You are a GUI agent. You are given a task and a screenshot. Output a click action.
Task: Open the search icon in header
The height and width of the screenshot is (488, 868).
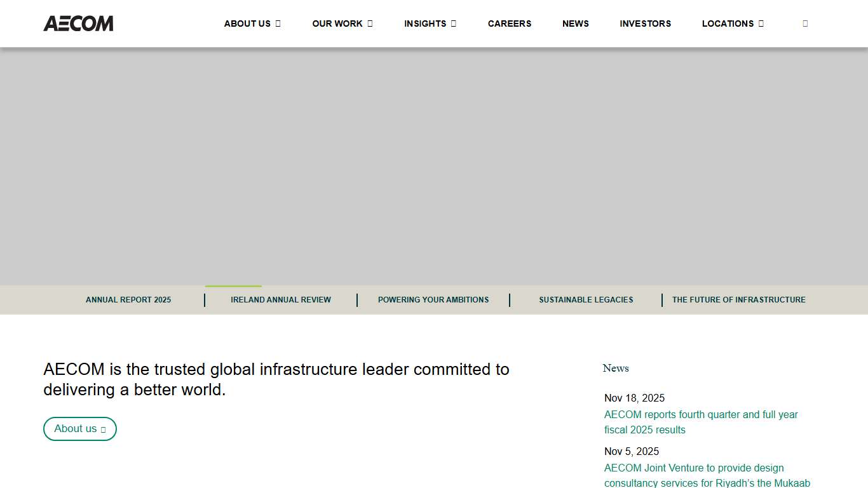tap(805, 24)
